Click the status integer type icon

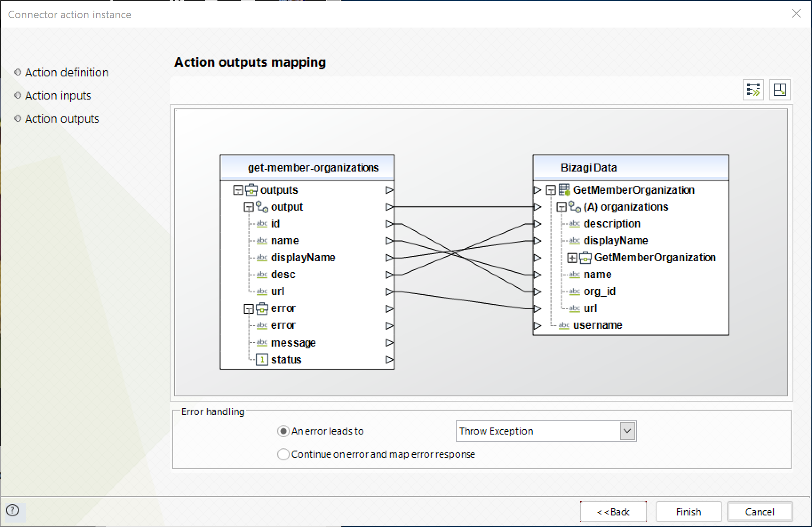[x=262, y=359]
